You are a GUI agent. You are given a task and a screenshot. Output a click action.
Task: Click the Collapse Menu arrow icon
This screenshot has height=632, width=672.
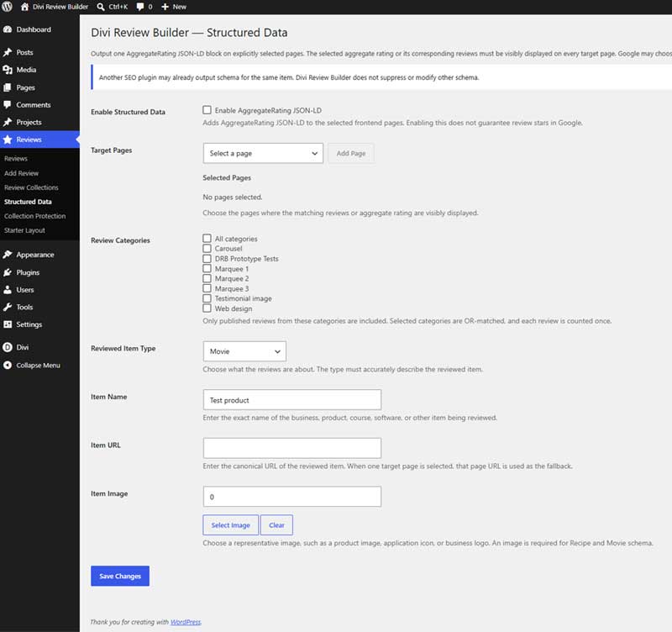(8, 366)
